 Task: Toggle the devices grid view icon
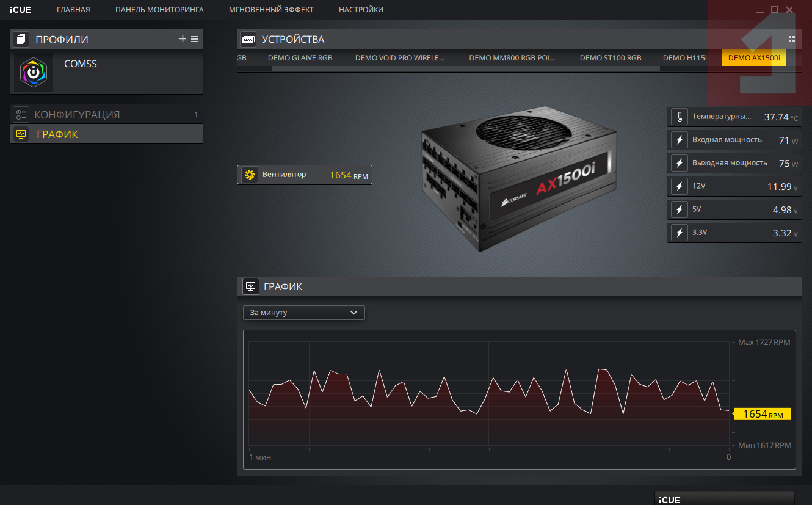pyautogui.click(x=792, y=39)
